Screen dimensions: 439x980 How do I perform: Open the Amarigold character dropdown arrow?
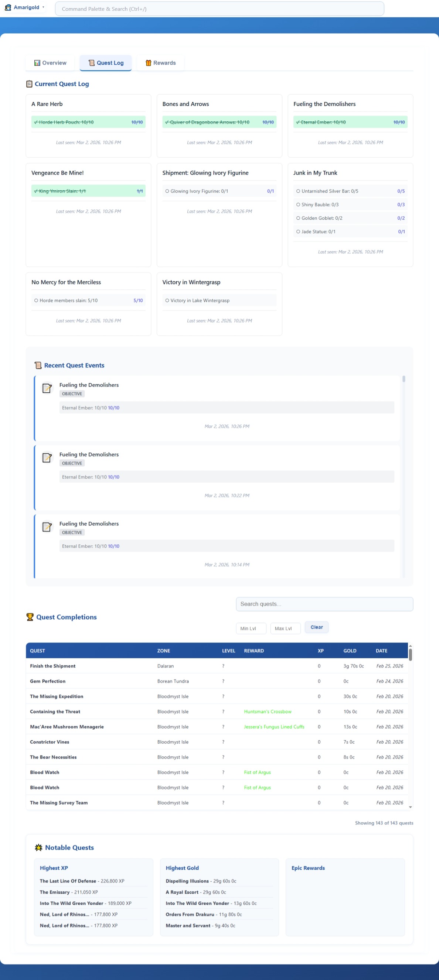click(x=43, y=7)
